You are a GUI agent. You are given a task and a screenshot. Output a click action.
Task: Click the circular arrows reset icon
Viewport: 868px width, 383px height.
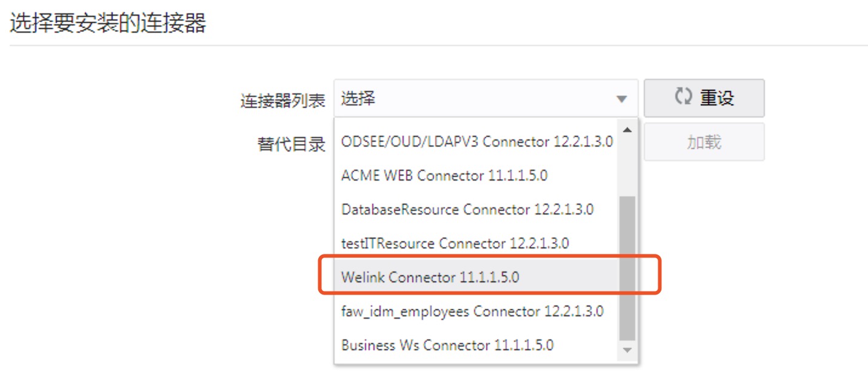click(x=683, y=97)
